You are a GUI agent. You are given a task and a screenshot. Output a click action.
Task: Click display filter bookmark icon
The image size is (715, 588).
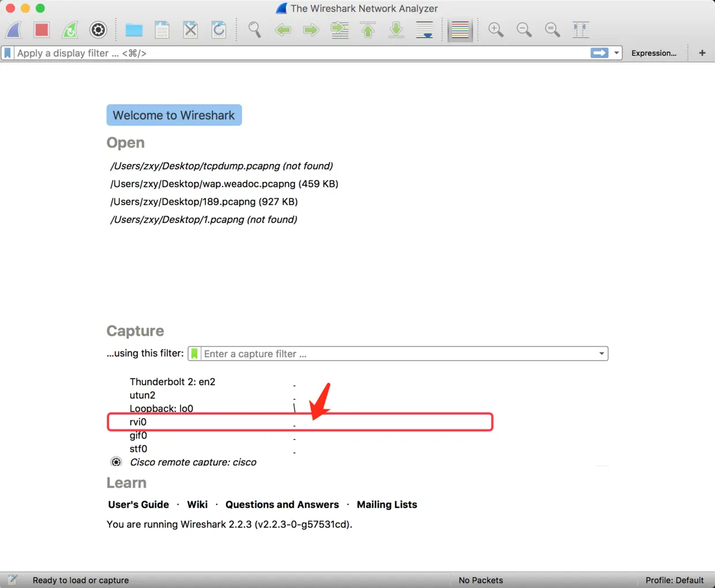7,53
